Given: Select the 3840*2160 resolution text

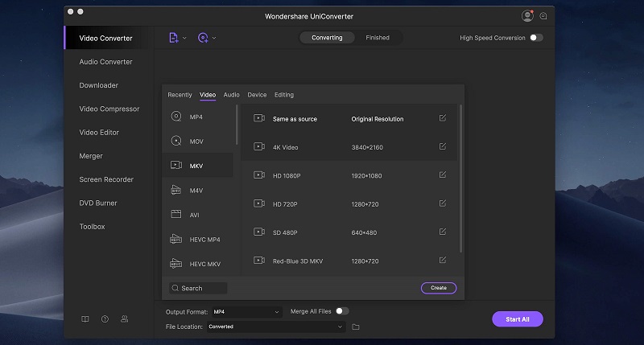Looking at the screenshot, I should 367,147.
